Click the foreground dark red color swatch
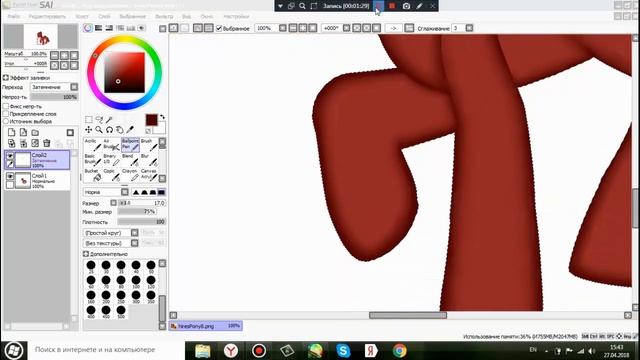 pos(151,120)
